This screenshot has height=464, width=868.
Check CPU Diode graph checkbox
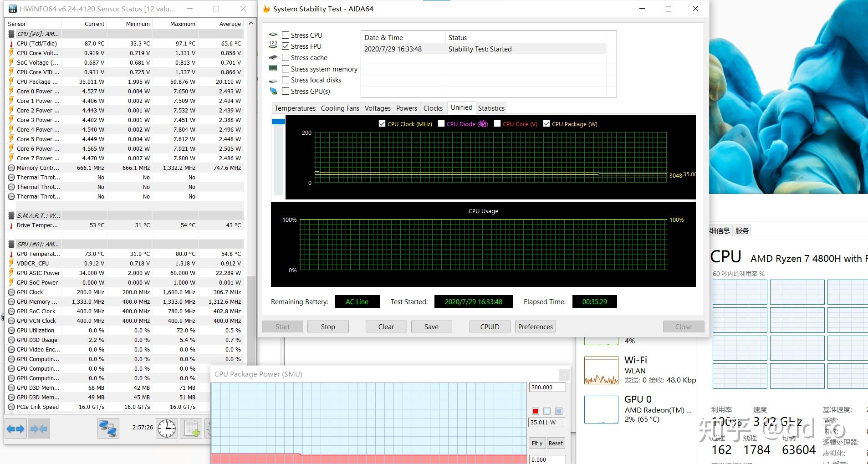[441, 123]
